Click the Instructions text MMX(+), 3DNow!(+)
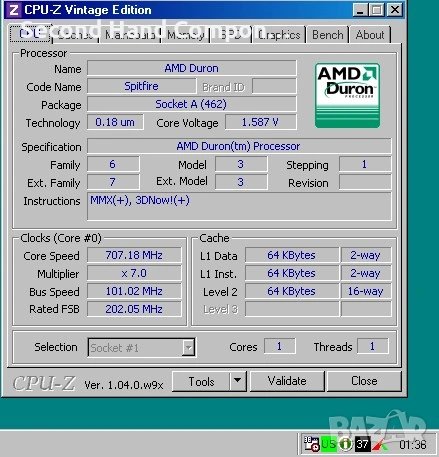Image resolution: width=439 pixels, height=457 pixels. pyautogui.click(x=140, y=200)
